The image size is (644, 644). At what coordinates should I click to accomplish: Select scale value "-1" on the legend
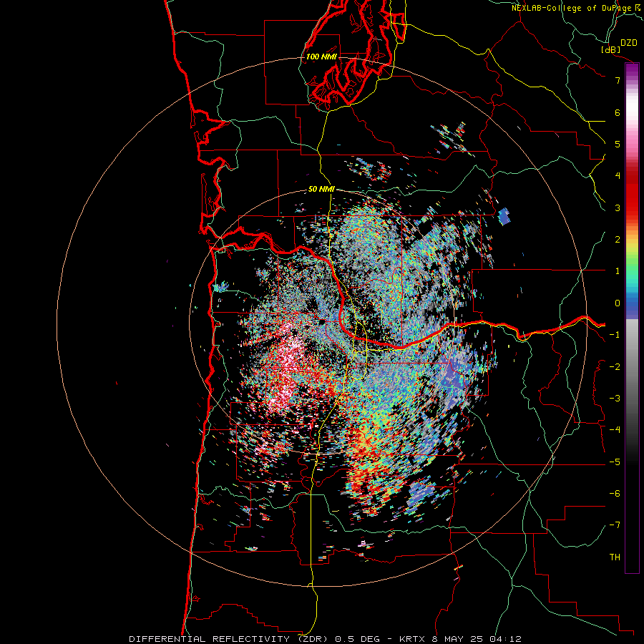[615, 335]
